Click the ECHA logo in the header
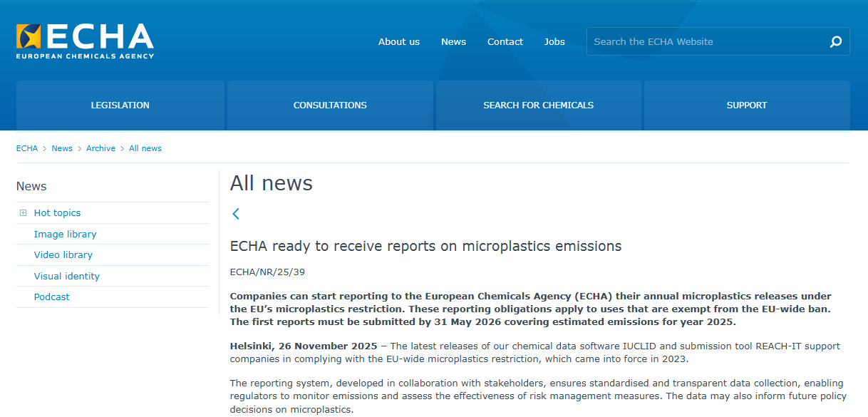This screenshot has width=868, height=417. 85,41
